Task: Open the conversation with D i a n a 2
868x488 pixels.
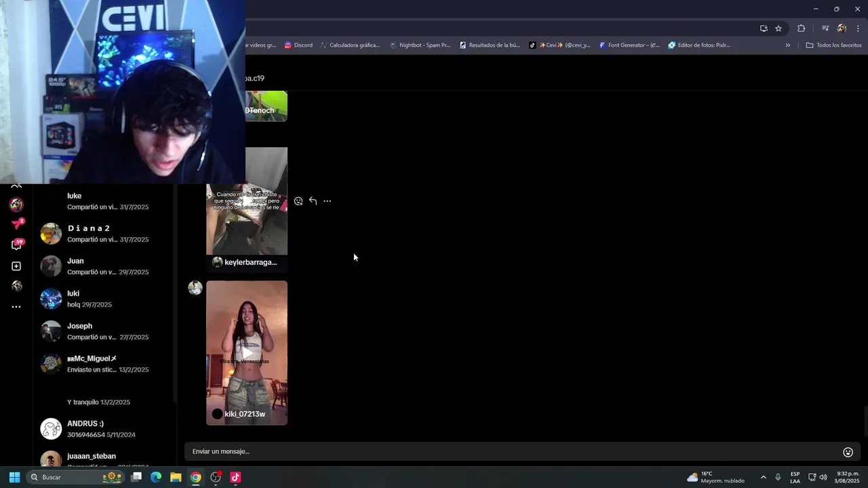Action: point(104,234)
